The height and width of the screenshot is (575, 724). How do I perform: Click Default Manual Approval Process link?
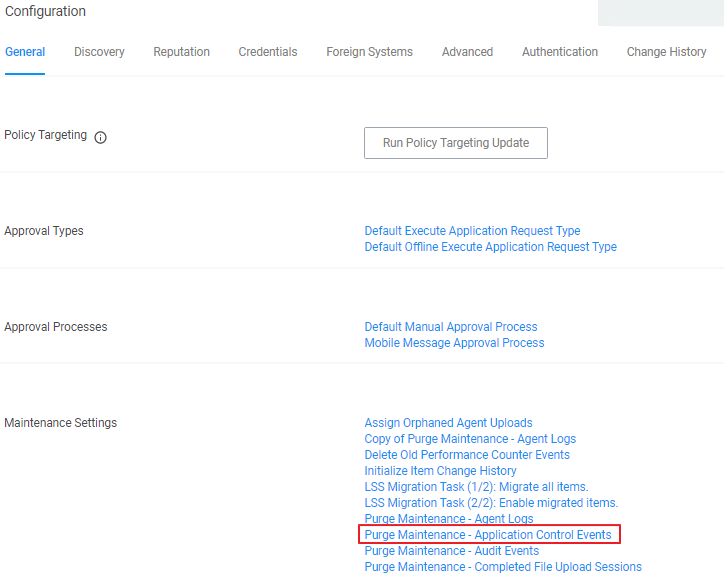click(451, 327)
